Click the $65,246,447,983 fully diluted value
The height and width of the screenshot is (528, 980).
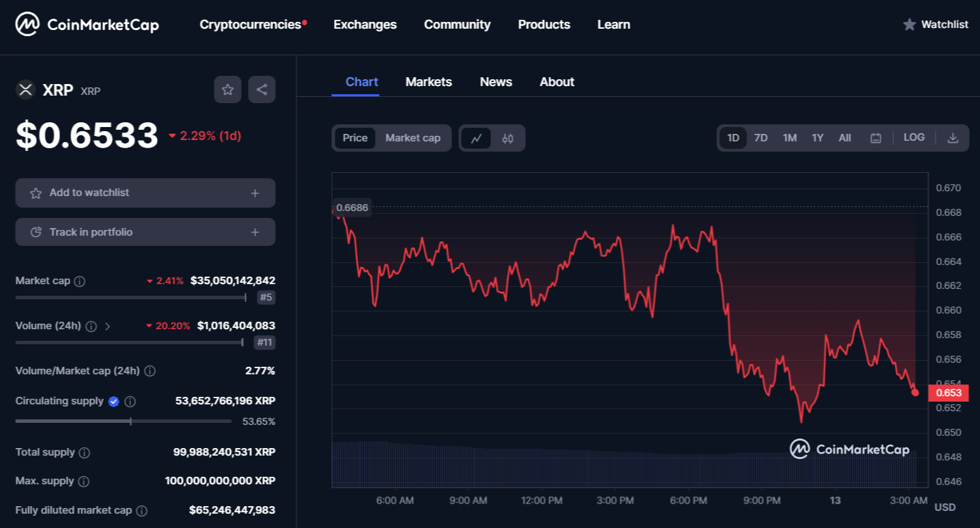232,510
